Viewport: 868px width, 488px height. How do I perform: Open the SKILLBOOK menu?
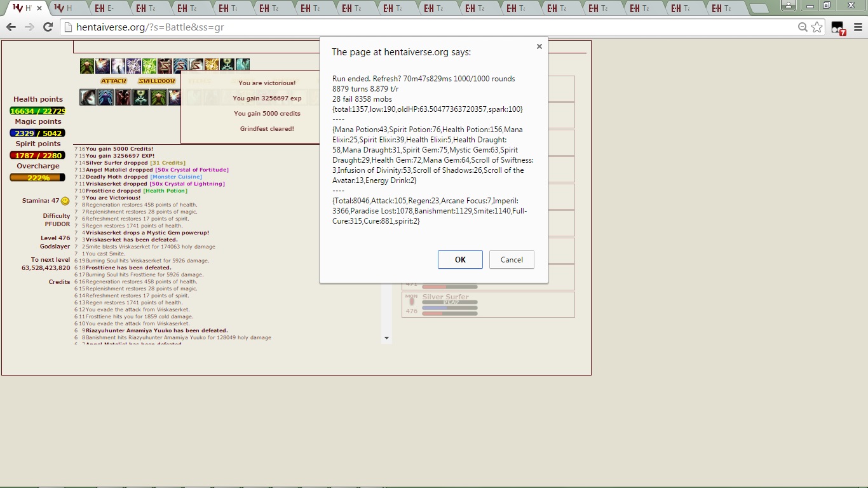[155, 81]
